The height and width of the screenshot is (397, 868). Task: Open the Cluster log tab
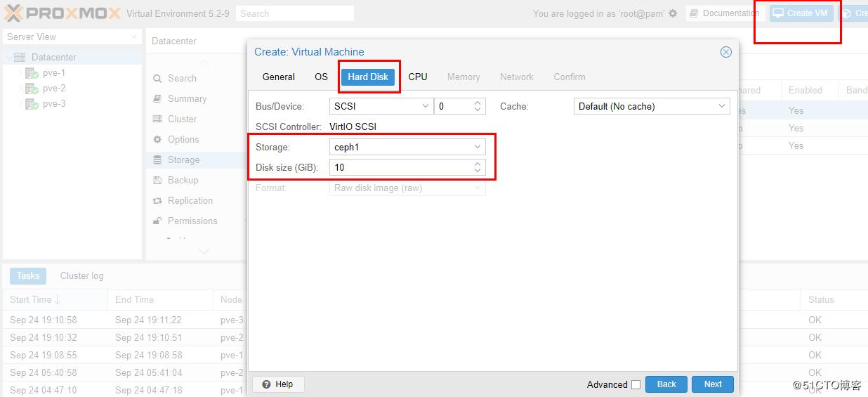point(81,276)
